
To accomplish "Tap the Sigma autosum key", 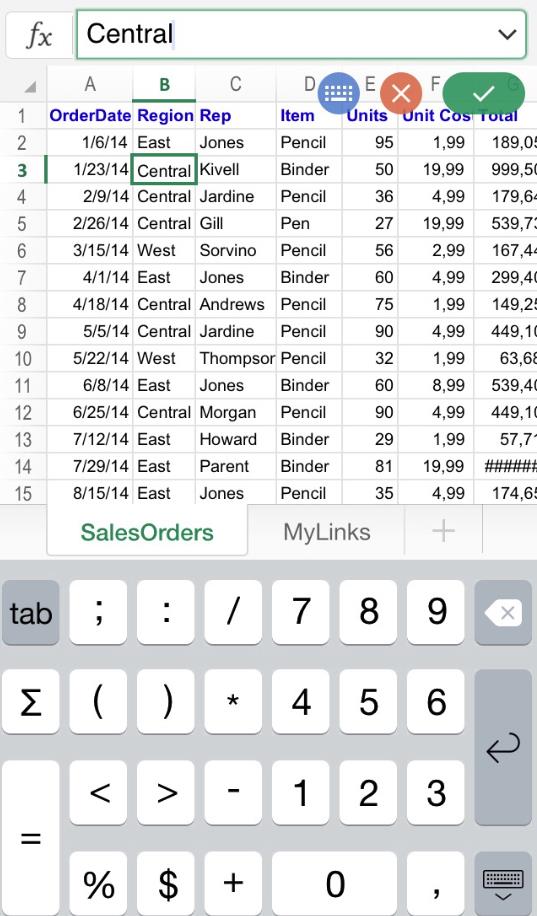I will pos(30,702).
